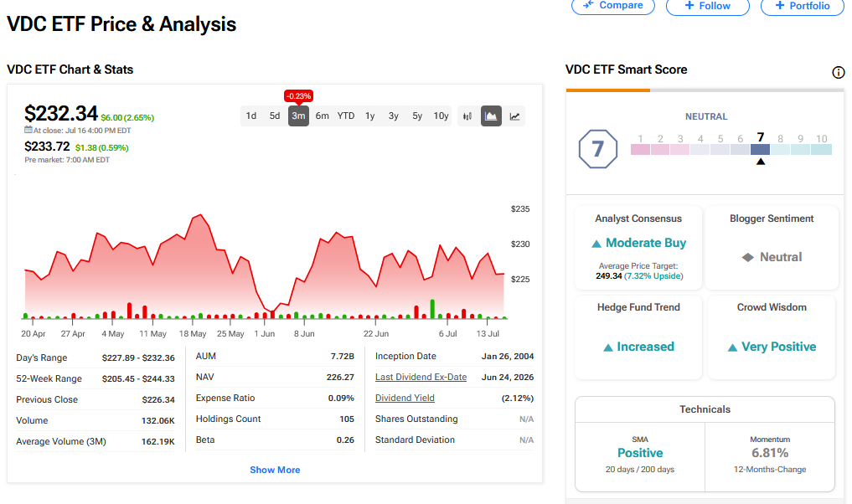Image resolution: width=852 pixels, height=504 pixels.
Task: Select the 1y time range
Action: pyautogui.click(x=370, y=116)
